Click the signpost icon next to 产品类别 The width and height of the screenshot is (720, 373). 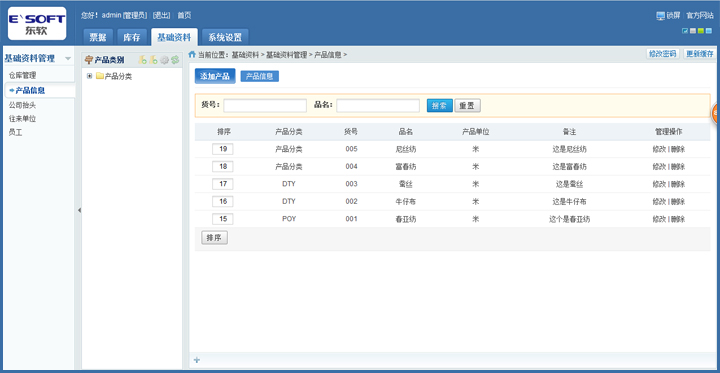coord(89,60)
